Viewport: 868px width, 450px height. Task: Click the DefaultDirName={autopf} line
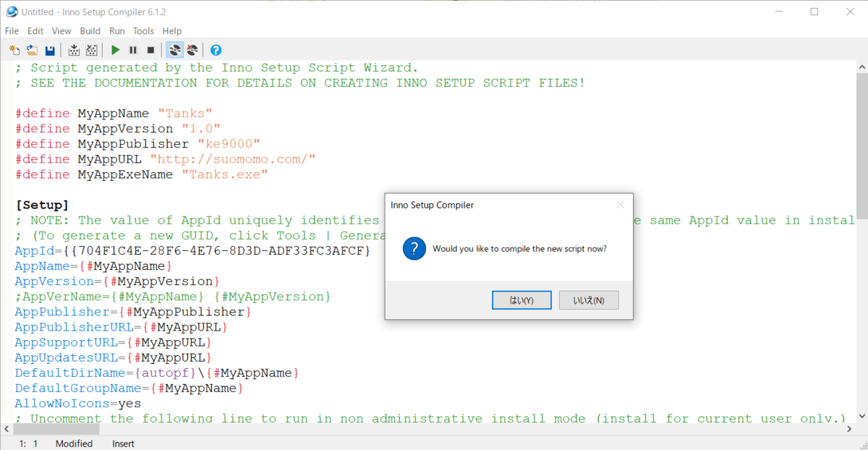[x=157, y=373]
